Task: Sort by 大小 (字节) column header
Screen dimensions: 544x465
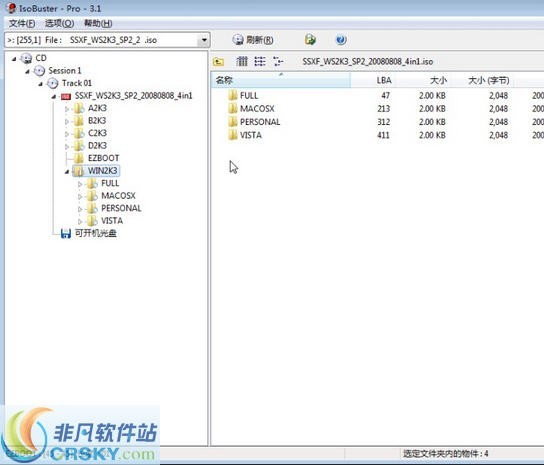Action: pyautogui.click(x=483, y=81)
